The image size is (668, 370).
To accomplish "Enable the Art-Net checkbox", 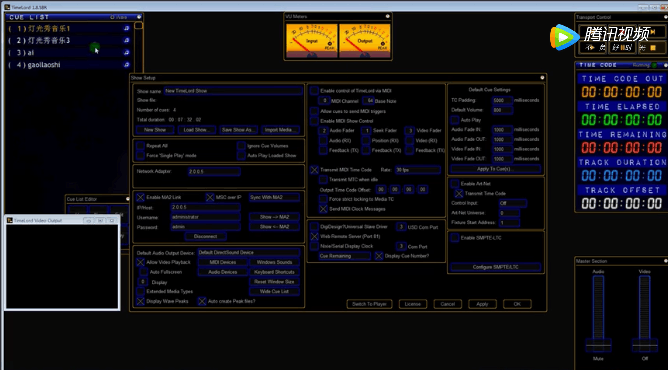I will pos(455,184).
